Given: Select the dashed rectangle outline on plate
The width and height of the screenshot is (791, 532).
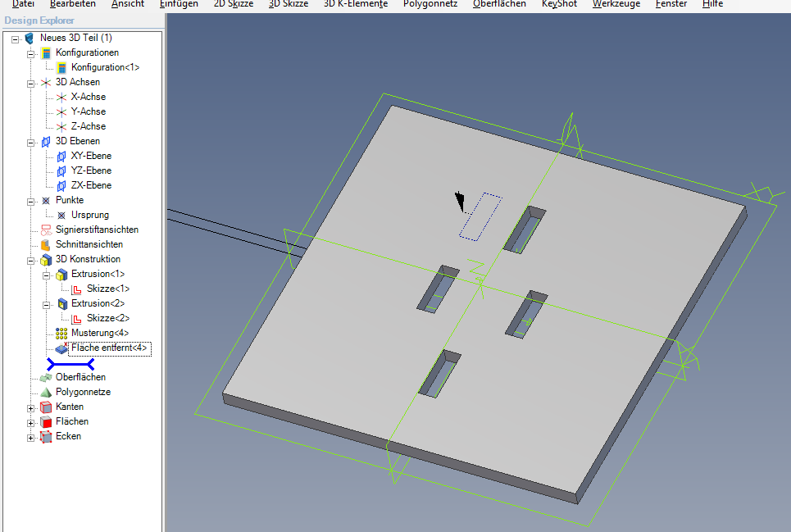Looking at the screenshot, I should (x=480, y=216).
